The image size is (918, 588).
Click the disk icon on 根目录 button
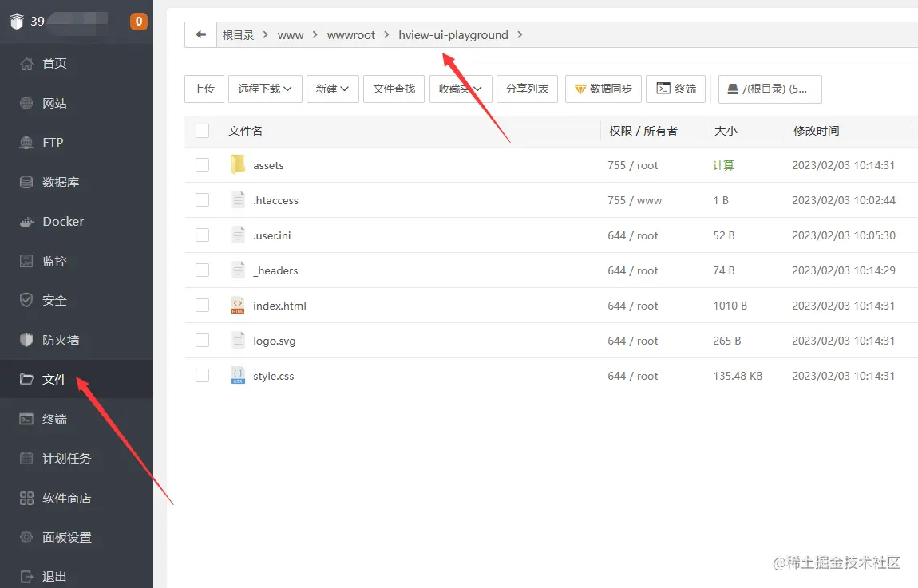pyautogui.click(x=733, y=89)
